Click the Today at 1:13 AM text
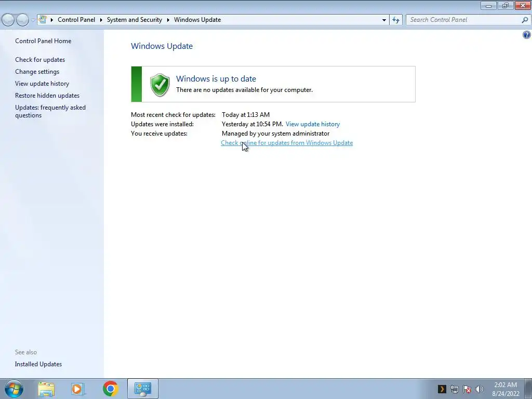The width and height of the screenshot is (532, 399). pyautogui.click(x=246, y=115)
